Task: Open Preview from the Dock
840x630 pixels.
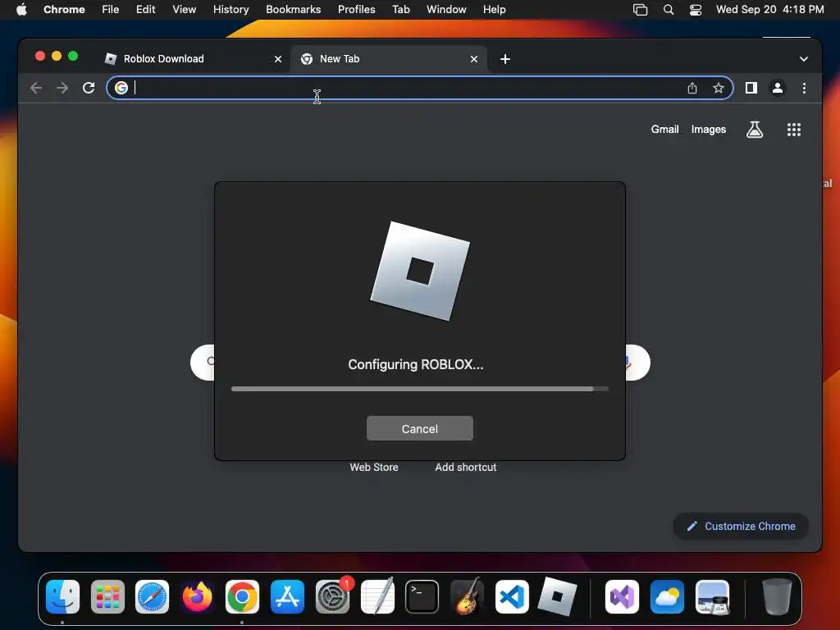Action: (712, 597)
